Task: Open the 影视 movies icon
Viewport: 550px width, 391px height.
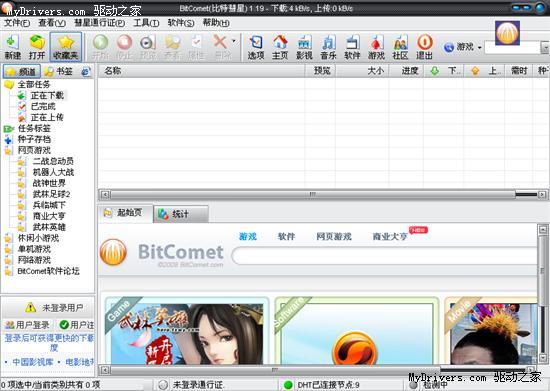Action: click(304, 47)
